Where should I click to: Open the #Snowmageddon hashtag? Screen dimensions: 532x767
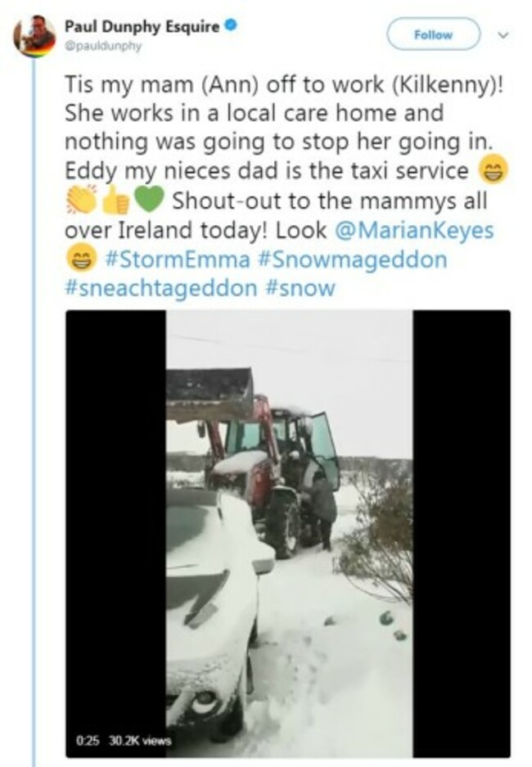tap(352, 259)
